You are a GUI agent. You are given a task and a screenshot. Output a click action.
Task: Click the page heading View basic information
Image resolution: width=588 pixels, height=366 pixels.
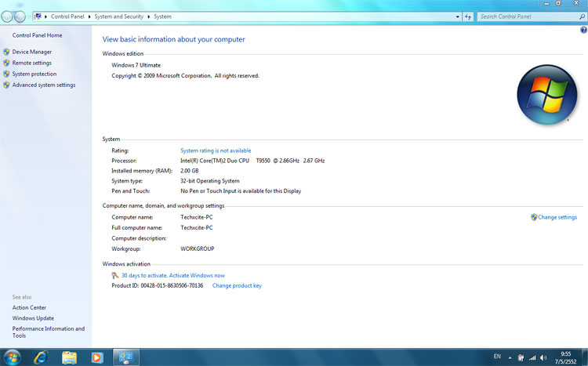173,39
